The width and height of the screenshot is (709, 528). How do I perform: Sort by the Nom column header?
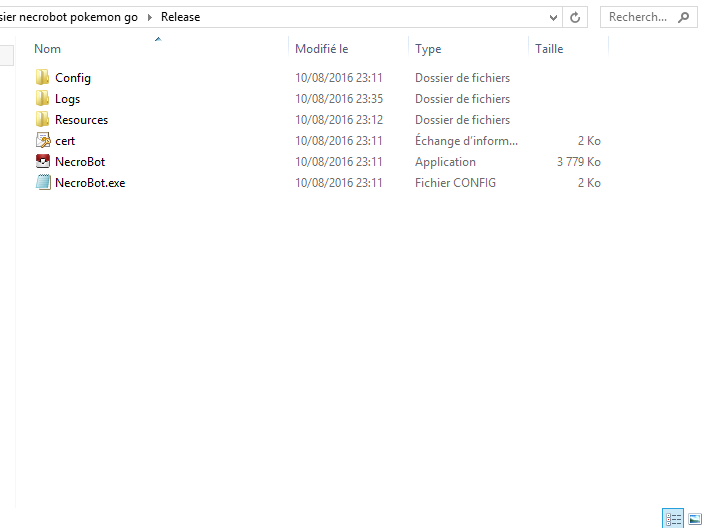(x=47, y=49)
